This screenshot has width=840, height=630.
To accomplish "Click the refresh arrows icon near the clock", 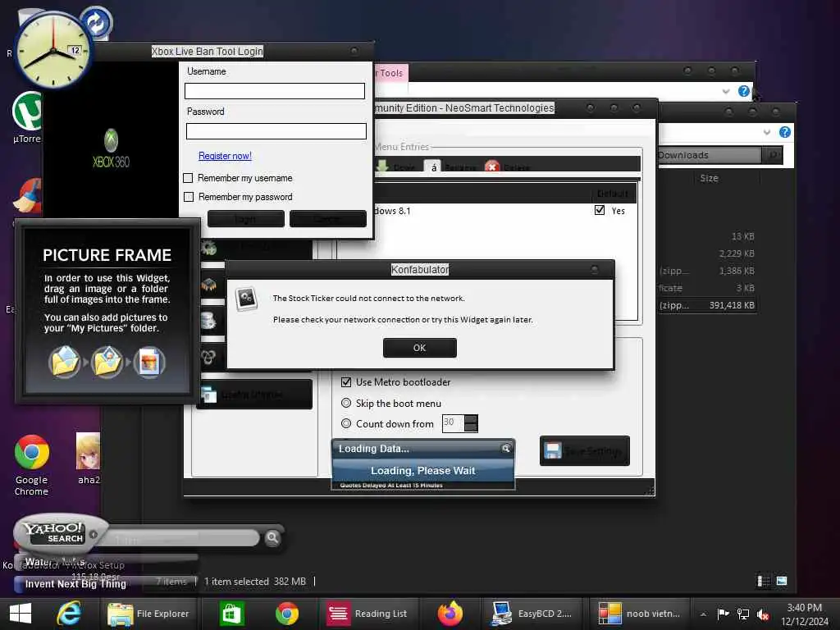I will click(97, 22).
